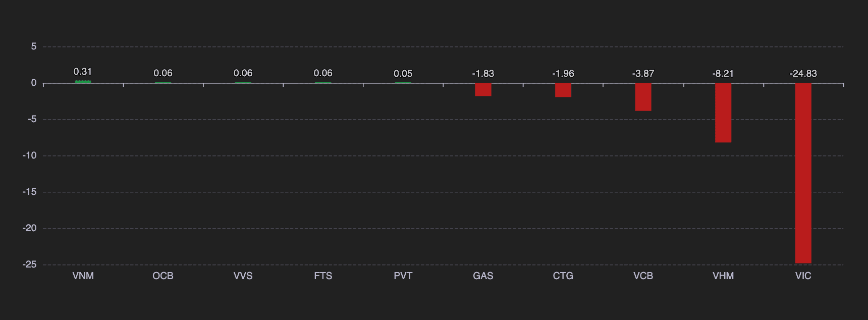Select the red VCB bar
This screenshot has width=868, height=320.
(x=643, y=97)
